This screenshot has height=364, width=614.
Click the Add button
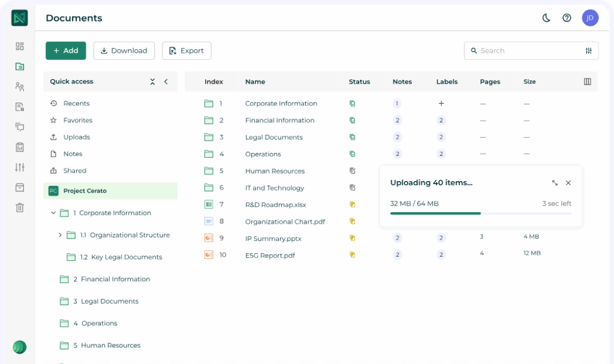click(66, 51)
